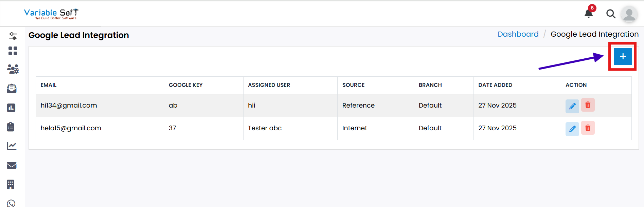
Task: Click the Google Lead Integration page title
Action: coord(79,35)
